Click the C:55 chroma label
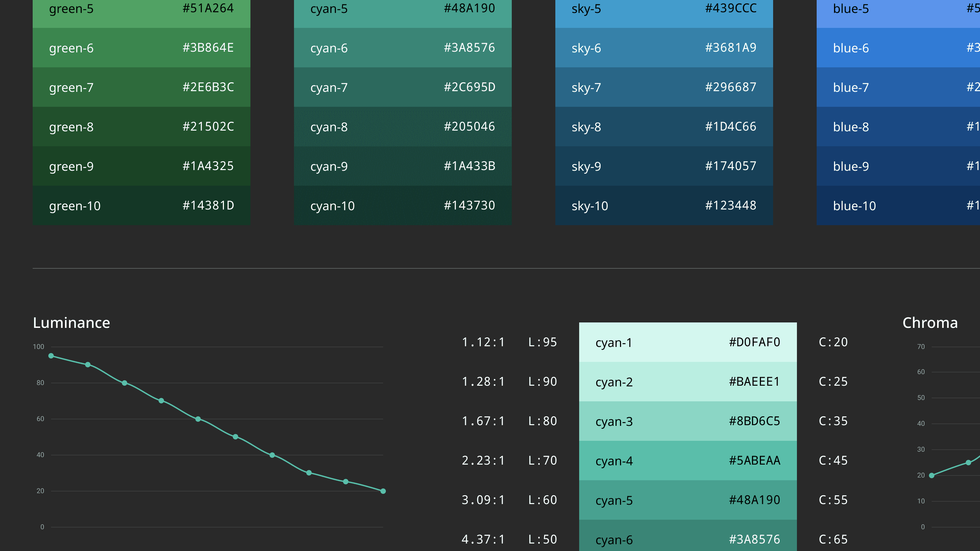Viewport: 980px width, 551px height. tap(833, 500)
